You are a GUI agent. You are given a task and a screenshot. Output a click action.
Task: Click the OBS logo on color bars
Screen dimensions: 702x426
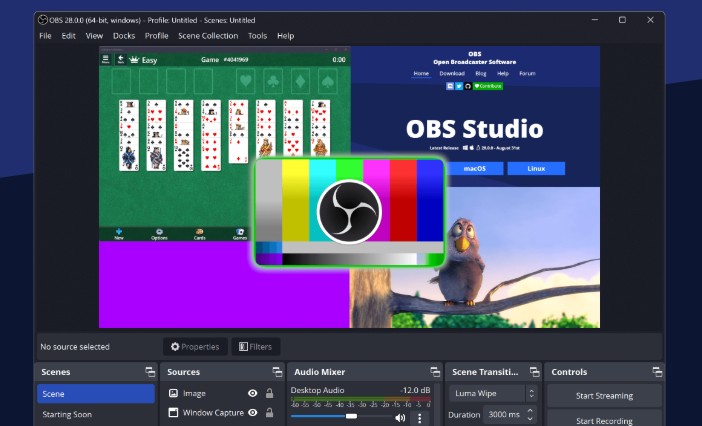pyautogui.click(x=349, y=212)
